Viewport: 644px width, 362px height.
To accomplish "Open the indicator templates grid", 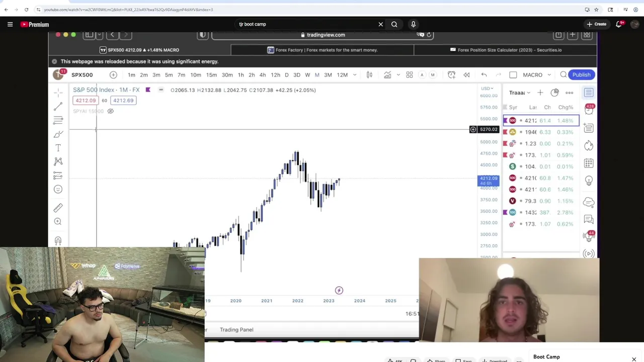I will click(x=410, y=75).
